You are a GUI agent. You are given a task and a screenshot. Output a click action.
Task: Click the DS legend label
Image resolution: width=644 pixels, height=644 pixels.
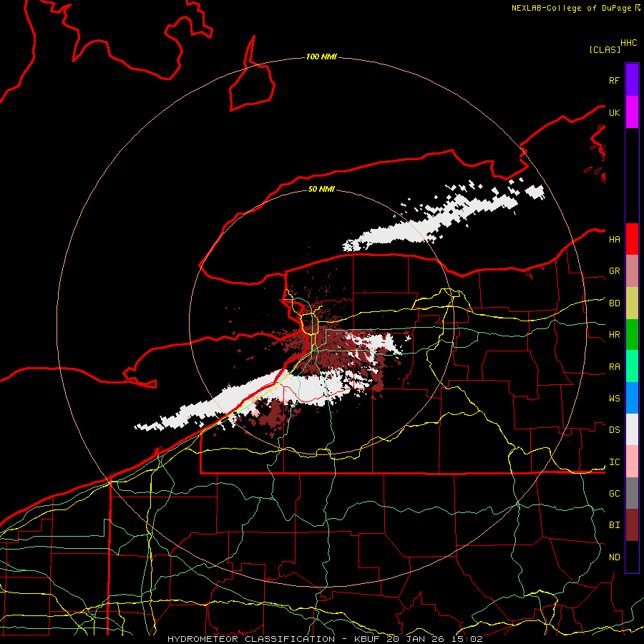coord(614,430)
